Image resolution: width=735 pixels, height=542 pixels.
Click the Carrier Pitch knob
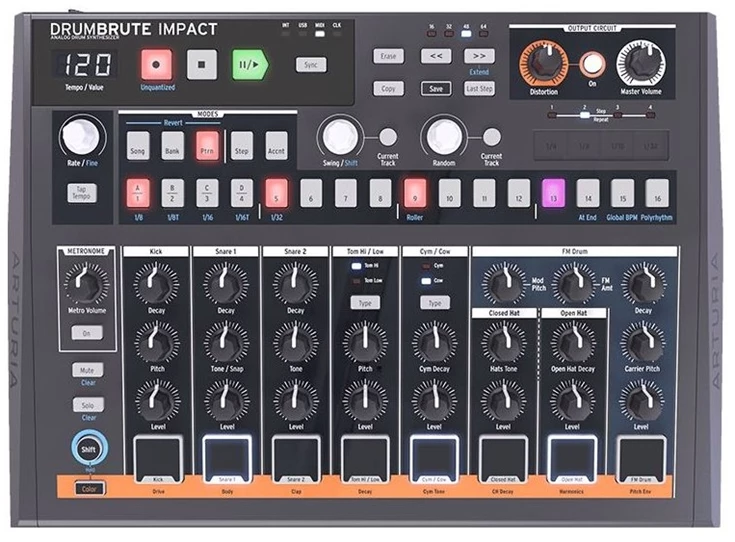(x=643, y=343)
